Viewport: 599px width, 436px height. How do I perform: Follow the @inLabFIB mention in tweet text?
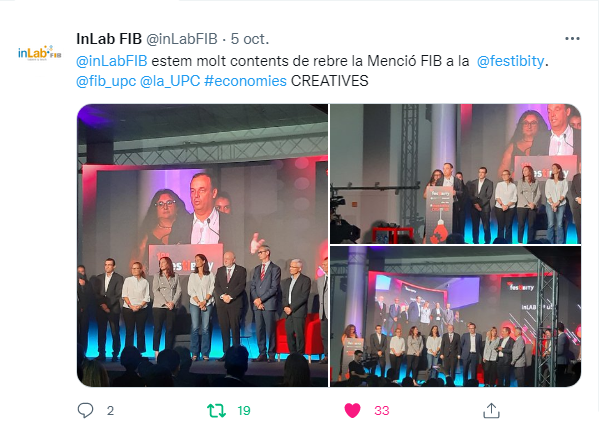tap(112, 61)
